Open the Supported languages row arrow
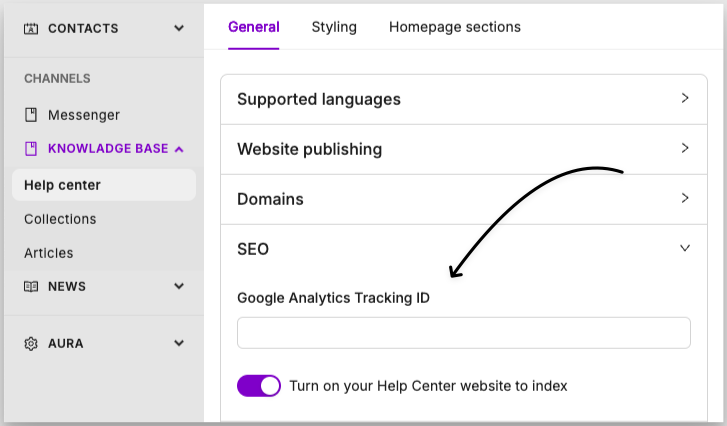 click(x=685, y=98)
